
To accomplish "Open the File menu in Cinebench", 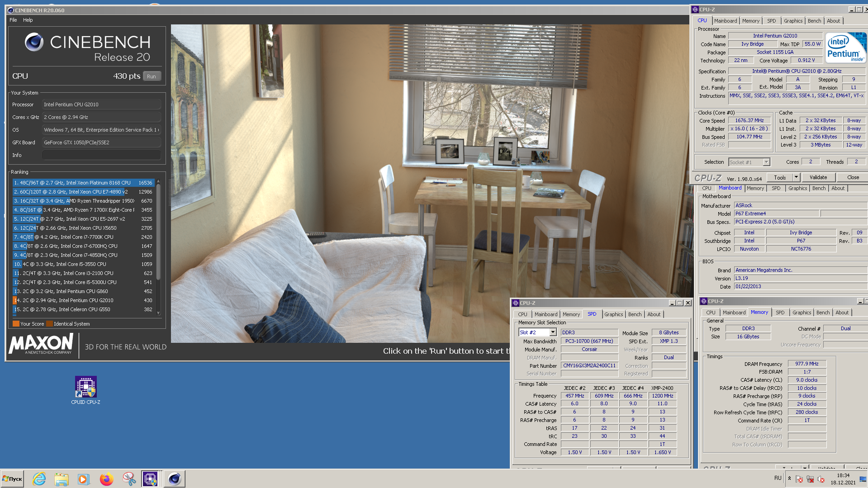I will click(x=13, y=20).
